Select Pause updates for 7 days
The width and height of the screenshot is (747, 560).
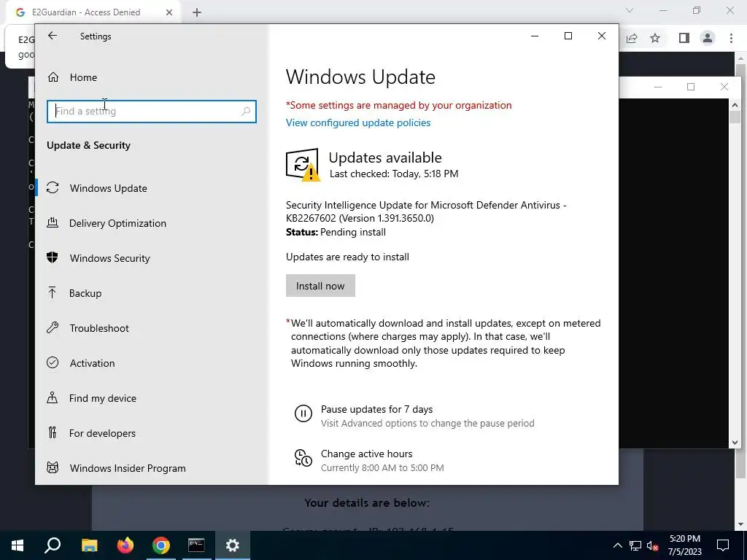[376, 409]
